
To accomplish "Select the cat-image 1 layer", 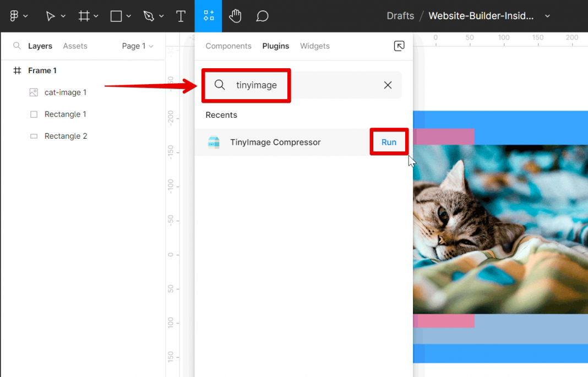I will [x=66, y=92].
